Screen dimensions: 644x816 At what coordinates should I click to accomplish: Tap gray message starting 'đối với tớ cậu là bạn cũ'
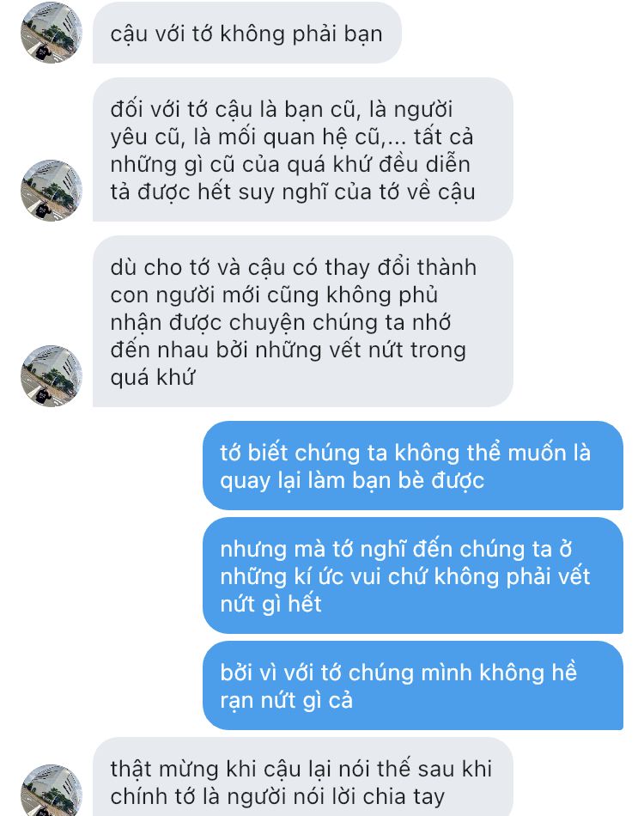pos(303,149)
